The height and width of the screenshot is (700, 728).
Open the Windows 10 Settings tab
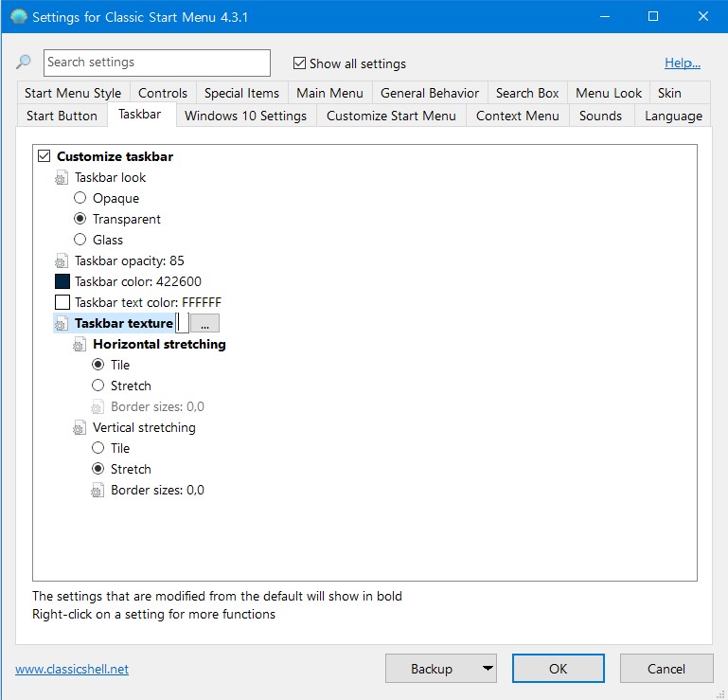[x=245, y=116]
